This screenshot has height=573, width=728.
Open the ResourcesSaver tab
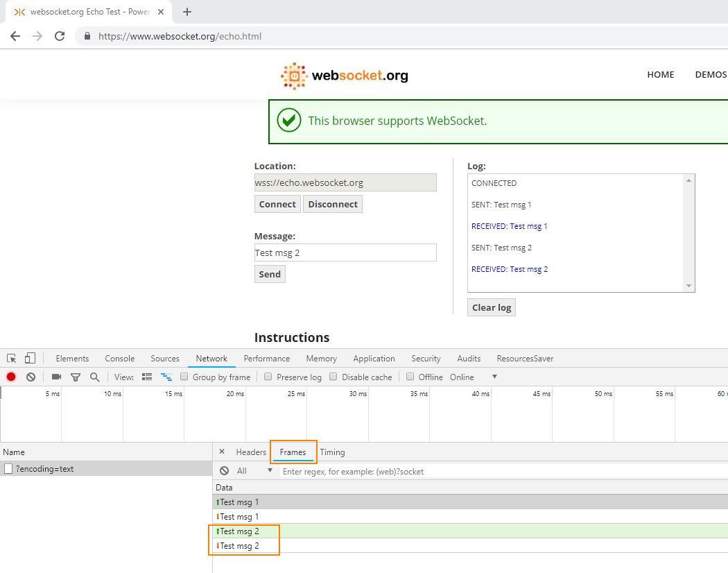pos(525,359)
